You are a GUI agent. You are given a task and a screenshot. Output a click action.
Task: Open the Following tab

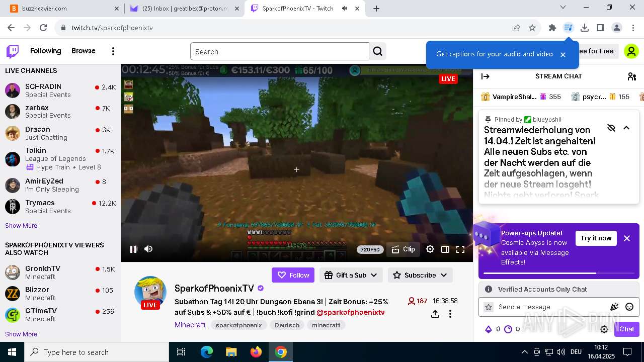[x=45, y=51]
